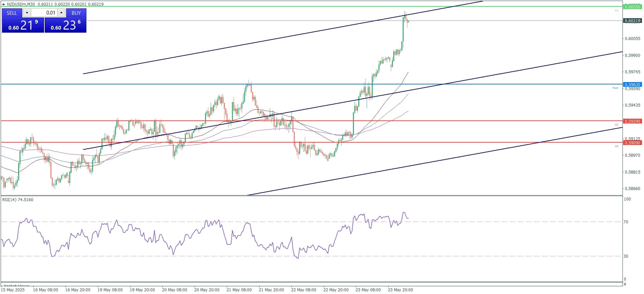
Task: Click the 15 May 2025 date label
Action: [13, 290]
